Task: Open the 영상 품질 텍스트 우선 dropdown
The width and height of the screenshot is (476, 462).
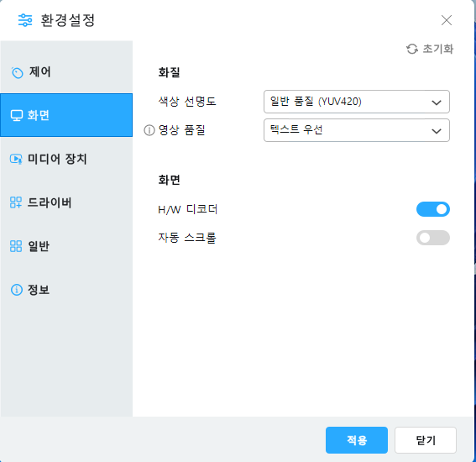Action: [357, 130]
